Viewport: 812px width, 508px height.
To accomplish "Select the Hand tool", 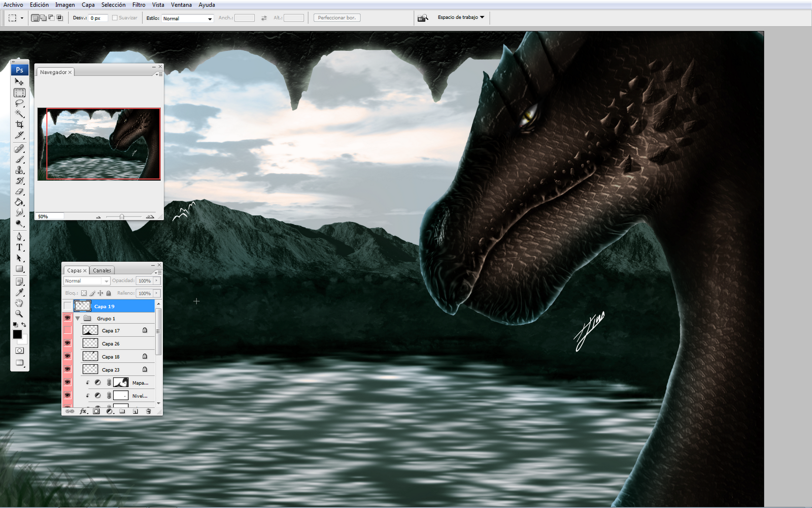I will 19,303.
